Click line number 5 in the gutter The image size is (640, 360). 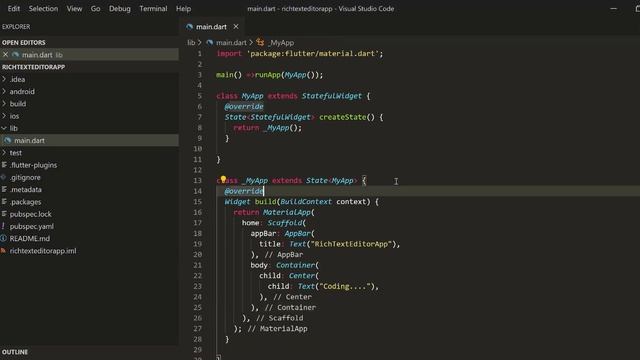click(199, 96)
